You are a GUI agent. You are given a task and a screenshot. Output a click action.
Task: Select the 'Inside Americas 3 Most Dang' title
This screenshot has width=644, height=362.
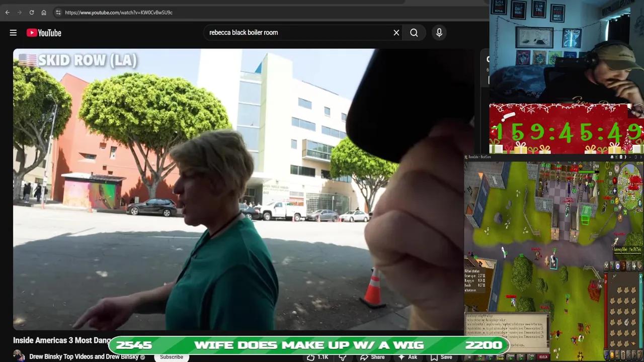pyautogui.click(x=61, y=340)
